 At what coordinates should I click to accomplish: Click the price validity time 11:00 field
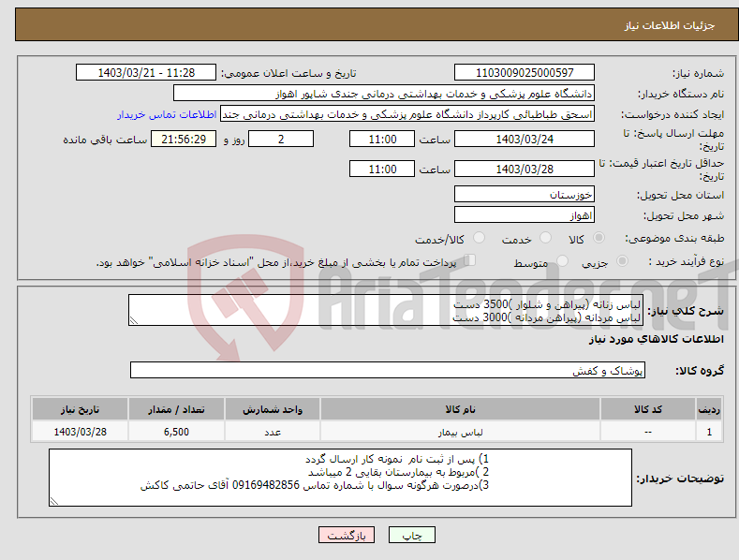coord(382,169)
